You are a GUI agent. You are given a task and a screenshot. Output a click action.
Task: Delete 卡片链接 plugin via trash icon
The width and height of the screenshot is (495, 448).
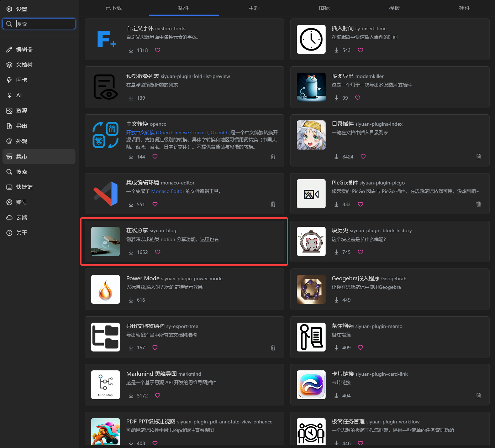click(x=479, y=396)
